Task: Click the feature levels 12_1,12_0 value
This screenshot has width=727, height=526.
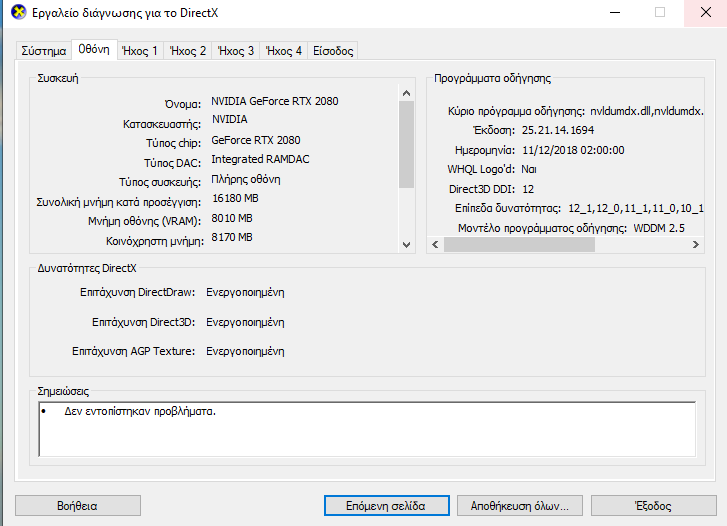Action: coord(636,209)
